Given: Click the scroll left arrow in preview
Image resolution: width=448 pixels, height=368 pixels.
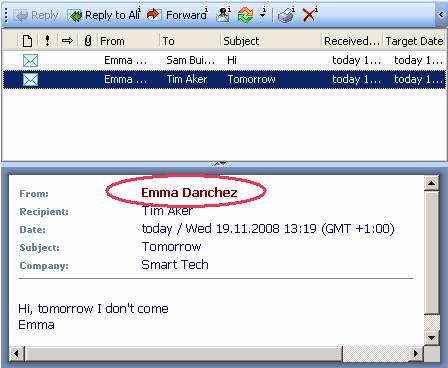Looking at the screenshot, I should point(16,353).
